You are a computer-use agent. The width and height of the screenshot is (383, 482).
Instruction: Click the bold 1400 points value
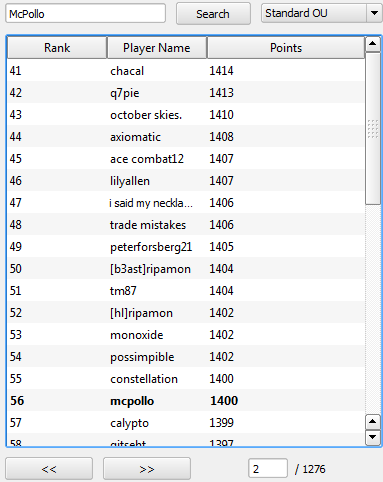[224, 401]
